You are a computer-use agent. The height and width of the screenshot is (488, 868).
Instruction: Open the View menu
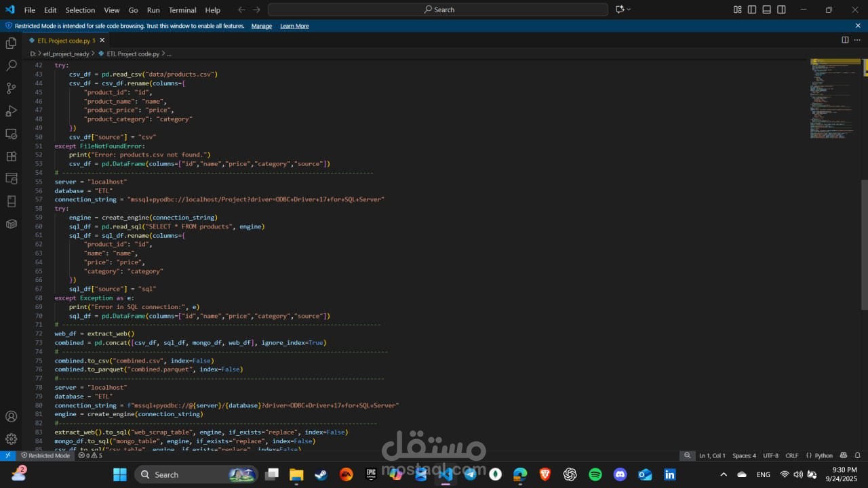pos(112,10)
